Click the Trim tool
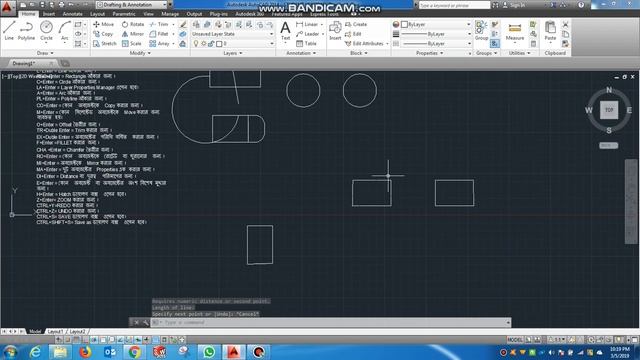The height and width of the screenshot is (360, 640). click(159, 24)
